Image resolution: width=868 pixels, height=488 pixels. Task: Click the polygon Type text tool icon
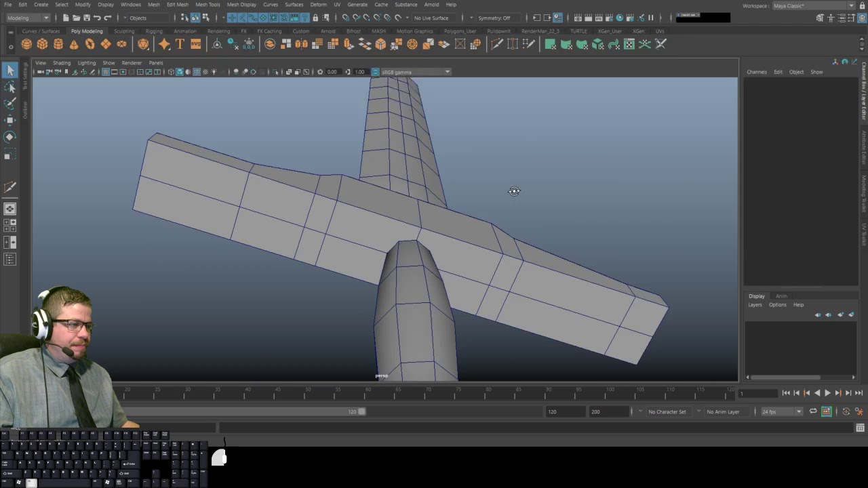pos(180,44)
